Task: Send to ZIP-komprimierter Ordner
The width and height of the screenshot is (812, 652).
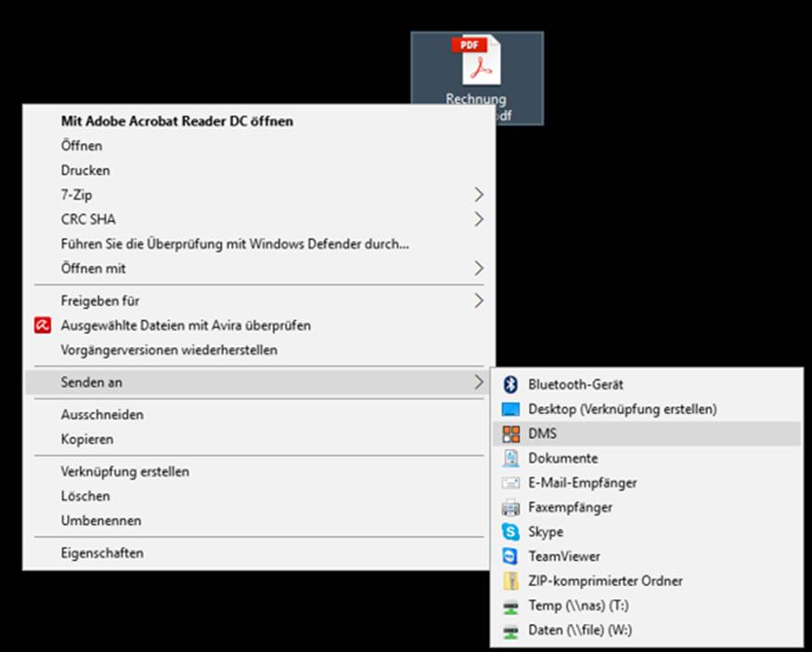Action: tap(647, 582)
